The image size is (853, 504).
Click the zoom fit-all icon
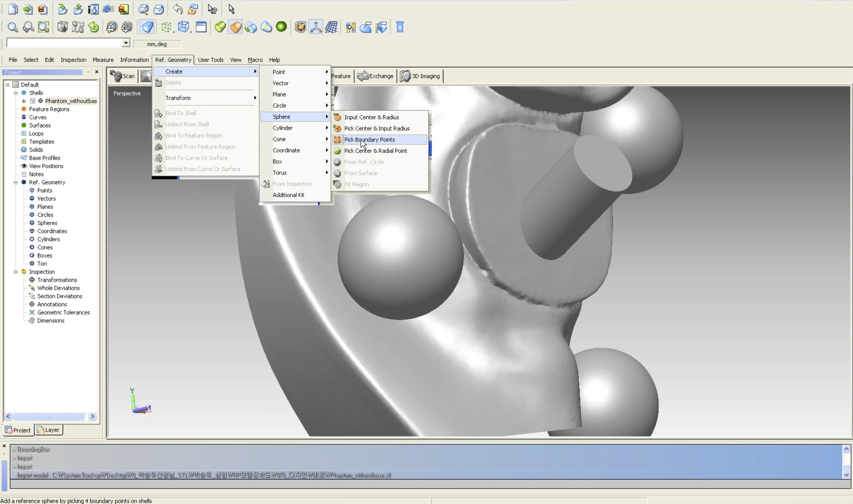pos(44,27)
